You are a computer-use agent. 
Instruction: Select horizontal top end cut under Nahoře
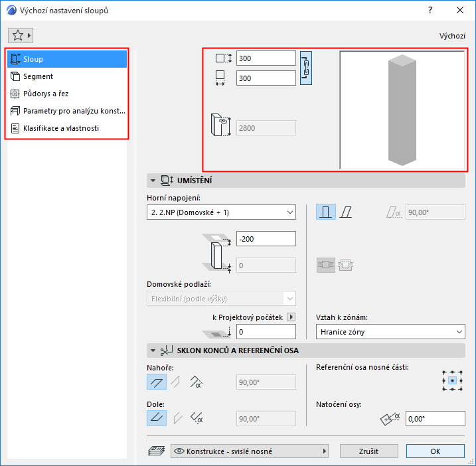pos(157,382)
